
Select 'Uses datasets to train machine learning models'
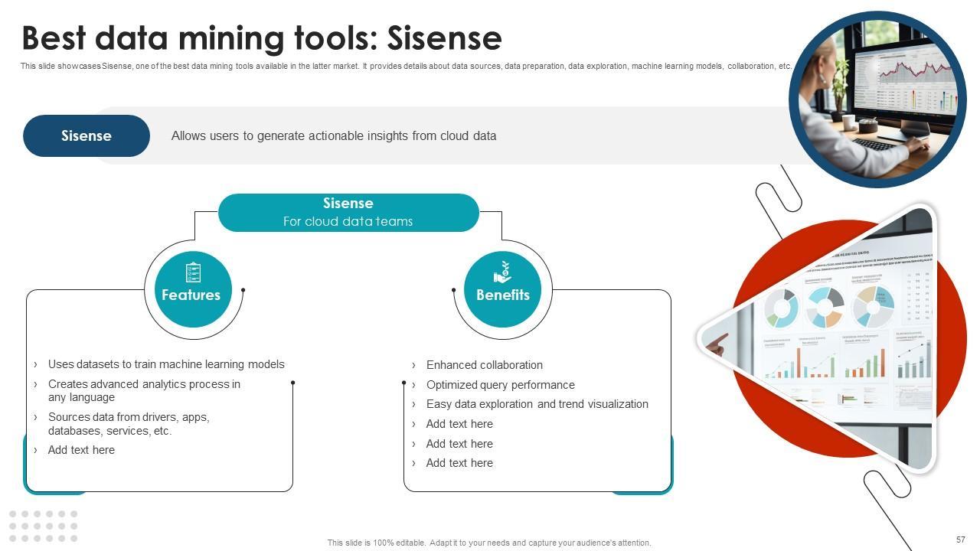pyautogui.click(x=166, y=364)
